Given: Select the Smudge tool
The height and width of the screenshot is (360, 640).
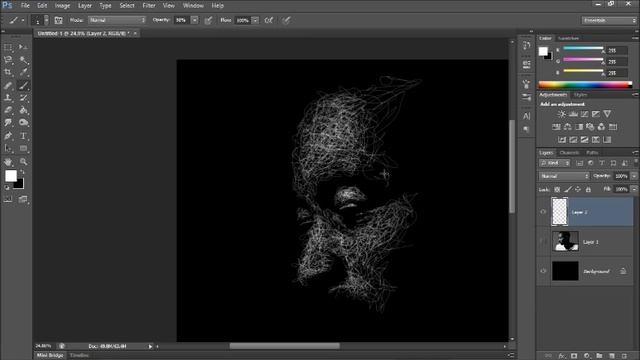Looking at the screenshot, I should point(8,123).
